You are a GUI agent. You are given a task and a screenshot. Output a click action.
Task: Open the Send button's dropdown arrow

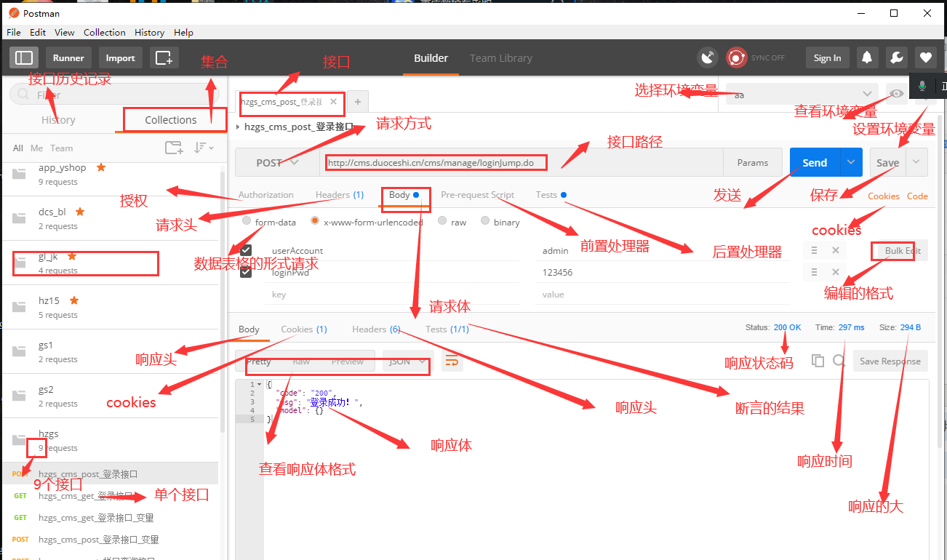[851, 163]
